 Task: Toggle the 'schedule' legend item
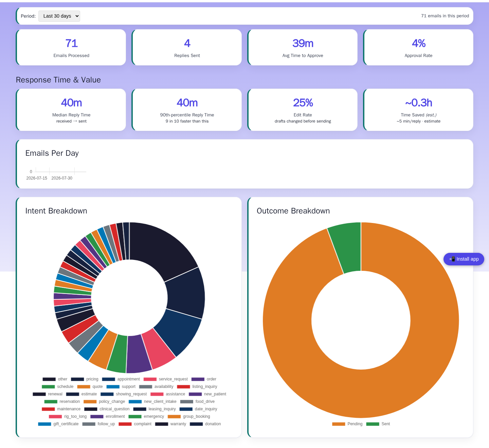click(57, 387)
